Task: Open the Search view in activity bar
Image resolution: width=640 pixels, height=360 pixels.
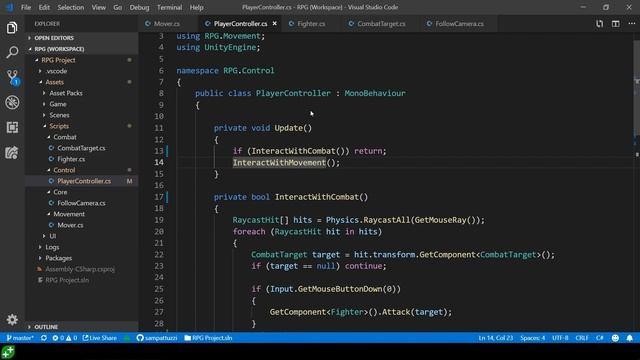Action: tap(12, 52)
